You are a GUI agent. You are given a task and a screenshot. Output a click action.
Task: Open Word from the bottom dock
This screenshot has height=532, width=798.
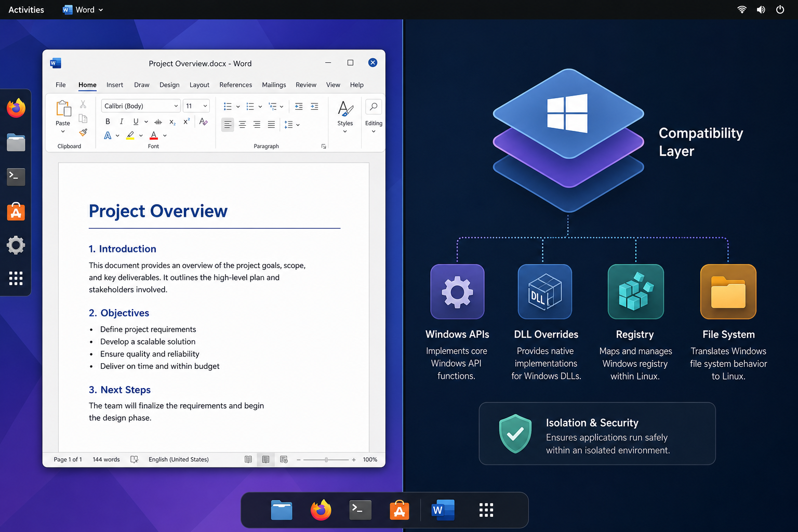click(x=443, y=510)
